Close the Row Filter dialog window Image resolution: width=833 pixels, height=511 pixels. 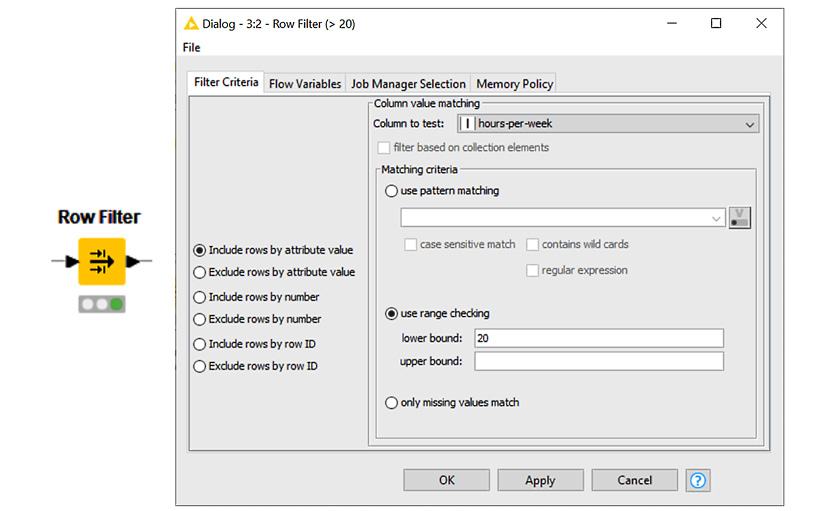tap(761, 23)
